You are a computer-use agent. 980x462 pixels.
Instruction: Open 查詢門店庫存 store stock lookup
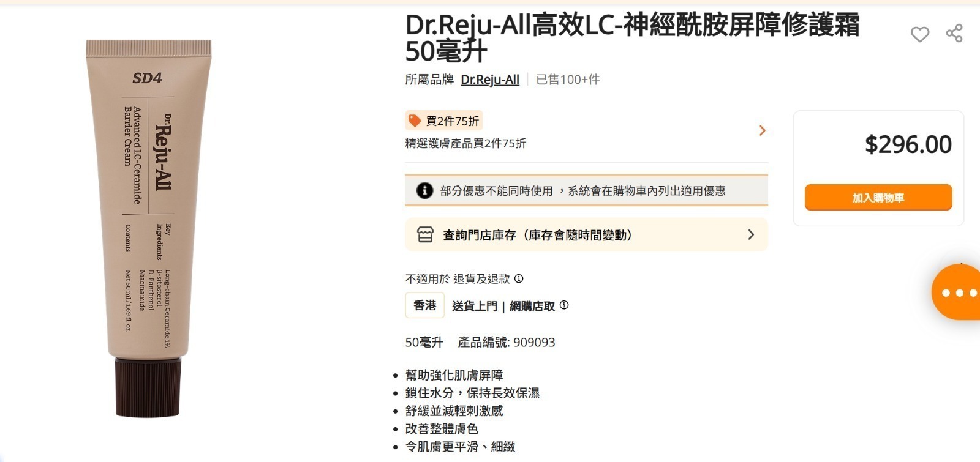[x=586, y=235]
